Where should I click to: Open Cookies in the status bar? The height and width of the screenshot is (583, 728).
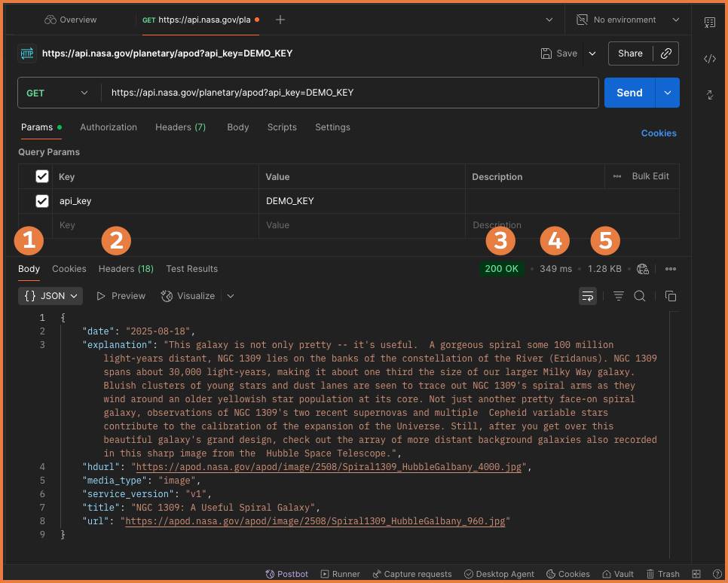567,574
